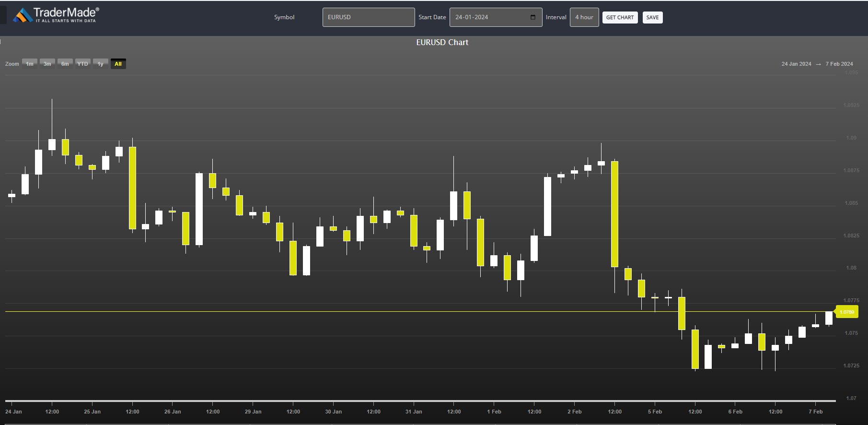Click the Start Date label

[x=432, y=17]
